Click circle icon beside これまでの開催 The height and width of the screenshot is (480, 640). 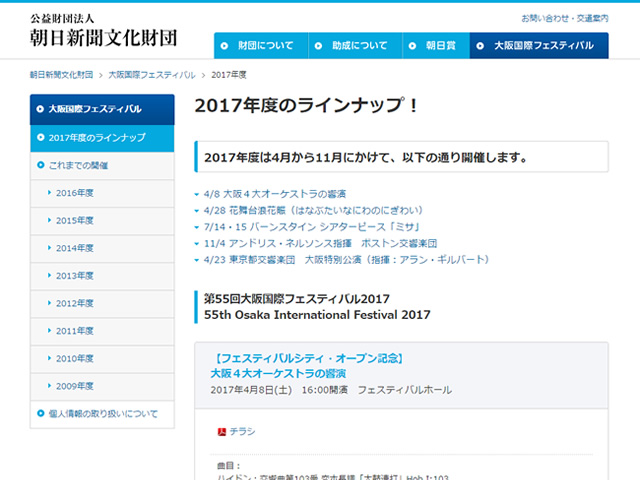pyautogui.click(x=40, y=165)
